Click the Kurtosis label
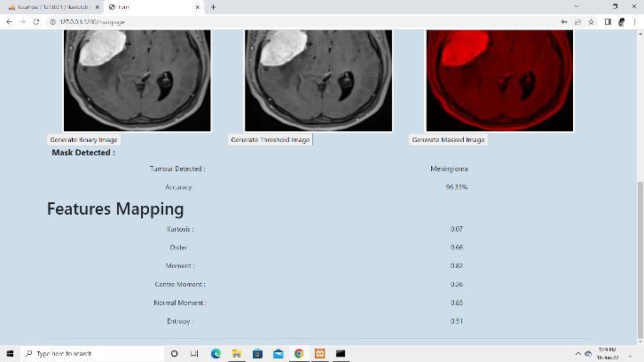The height and width of the screenshot is (362, 644). pos(180,229)
